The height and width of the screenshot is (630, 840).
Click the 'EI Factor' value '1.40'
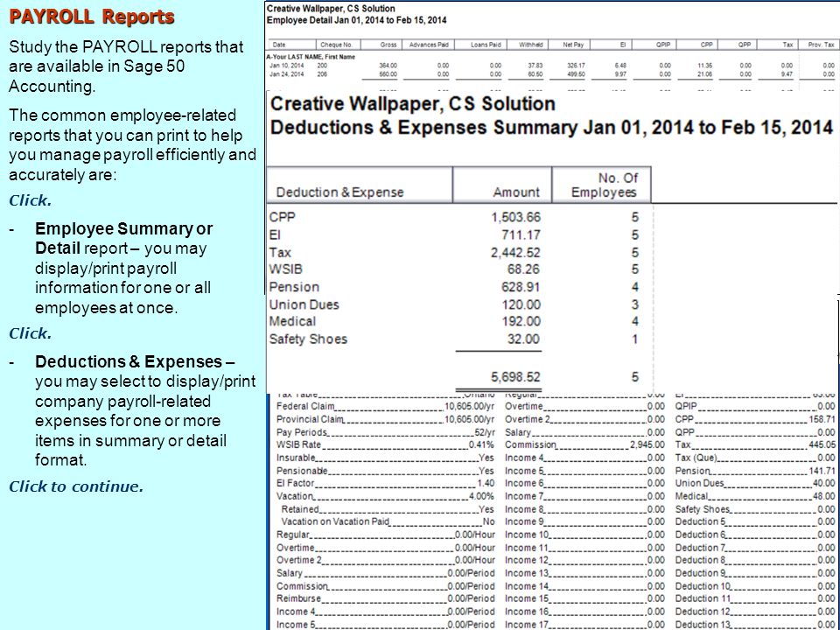[x=486, y=484]
